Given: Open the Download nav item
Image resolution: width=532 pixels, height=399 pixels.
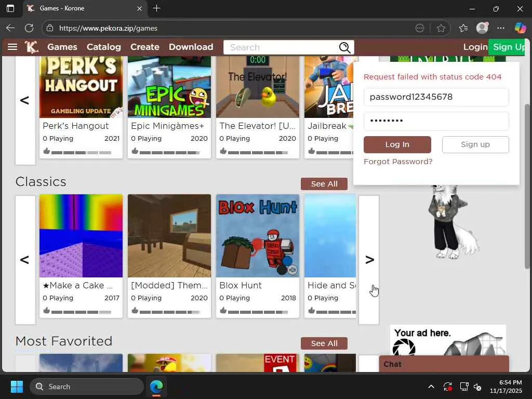Looking at the screenshot, I should (191, 47).
